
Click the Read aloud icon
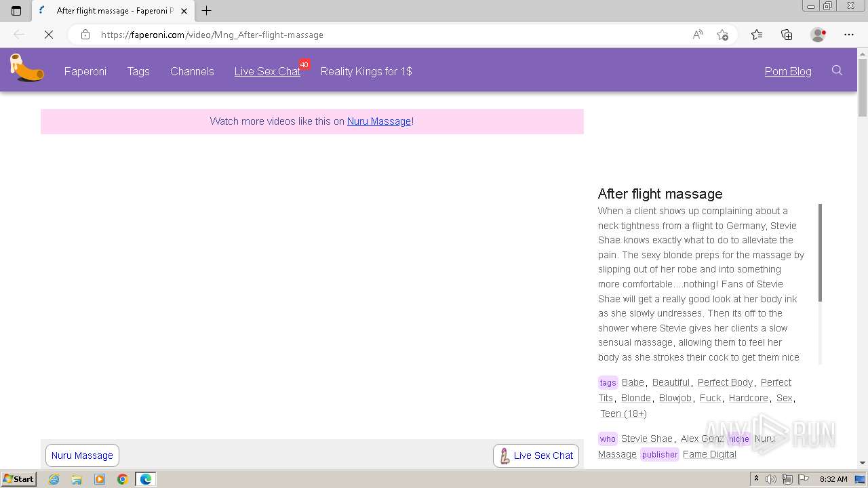[x=698, y=35]
